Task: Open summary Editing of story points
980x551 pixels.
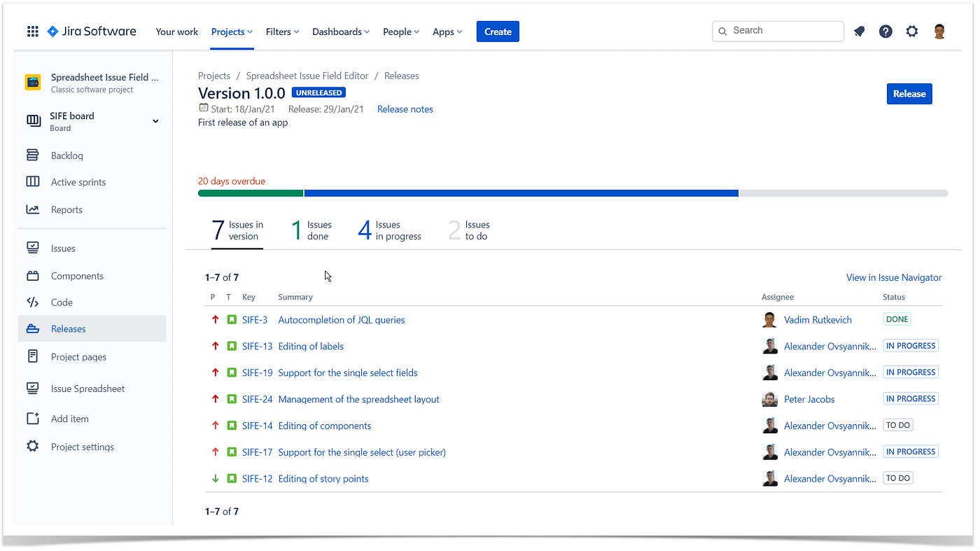Action: coord(323,479)
